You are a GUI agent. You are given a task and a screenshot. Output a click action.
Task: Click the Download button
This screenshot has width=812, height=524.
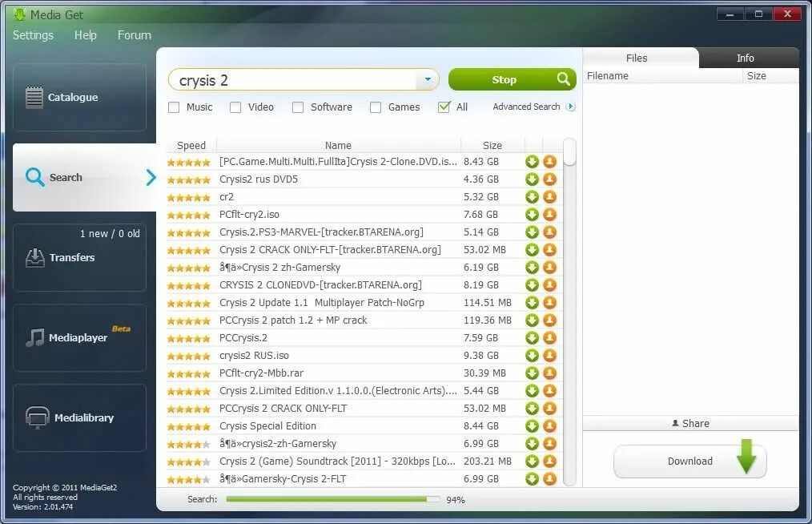(x=689, y=461)
